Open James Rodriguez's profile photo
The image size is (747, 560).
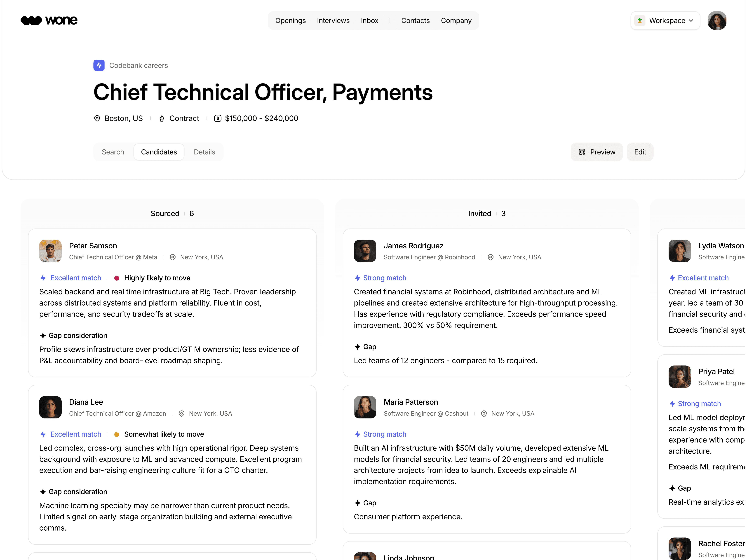coord(365,251)
